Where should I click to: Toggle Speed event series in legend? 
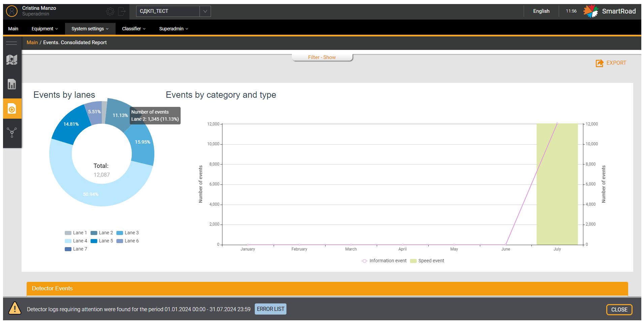coord(427,261)
